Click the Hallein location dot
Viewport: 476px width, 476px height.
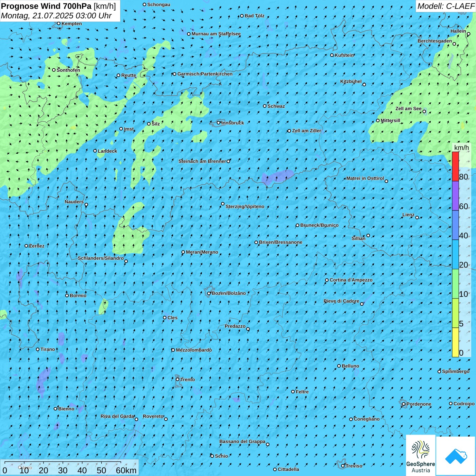(469, 34)
